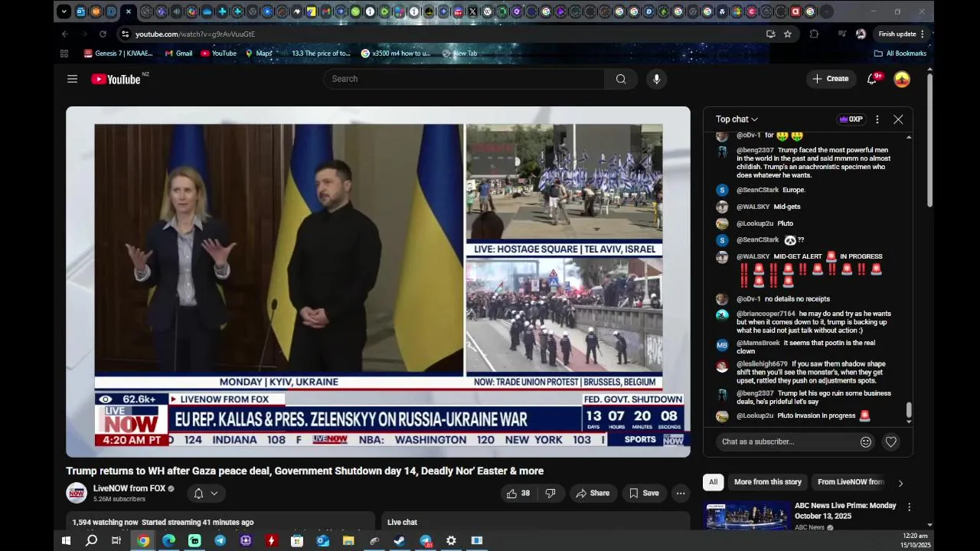The image size is (980, 551).
Task: Open more actions ellipsis under video
Action: pyautogui.click(x=681, y=493)
